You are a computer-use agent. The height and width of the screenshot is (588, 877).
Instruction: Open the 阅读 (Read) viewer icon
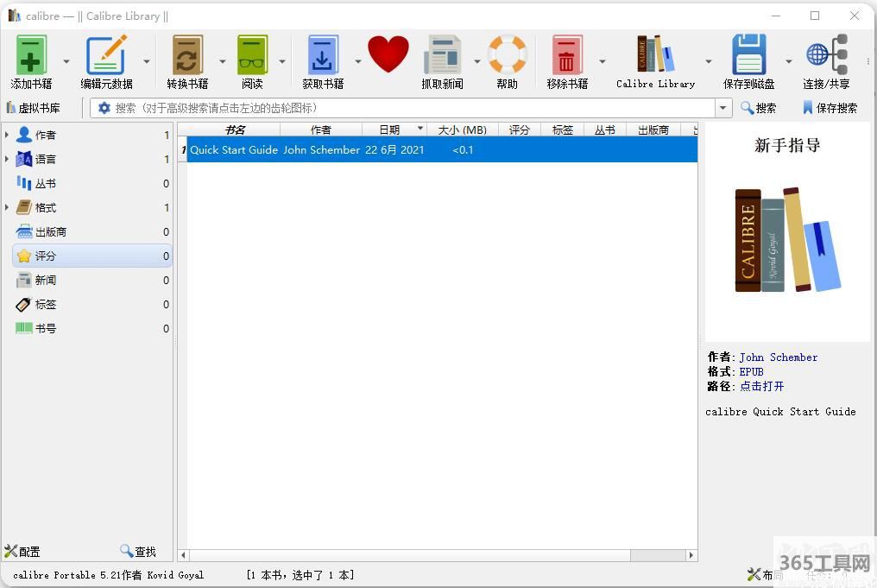[x=252, y=55]
